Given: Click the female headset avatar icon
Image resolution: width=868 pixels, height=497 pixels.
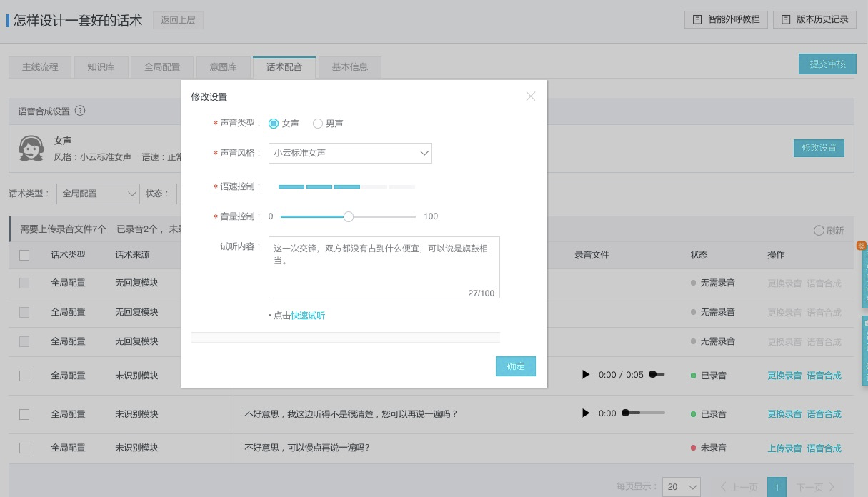Looking at the screenshot, I should pyautogui.click(x=31, y=149).
